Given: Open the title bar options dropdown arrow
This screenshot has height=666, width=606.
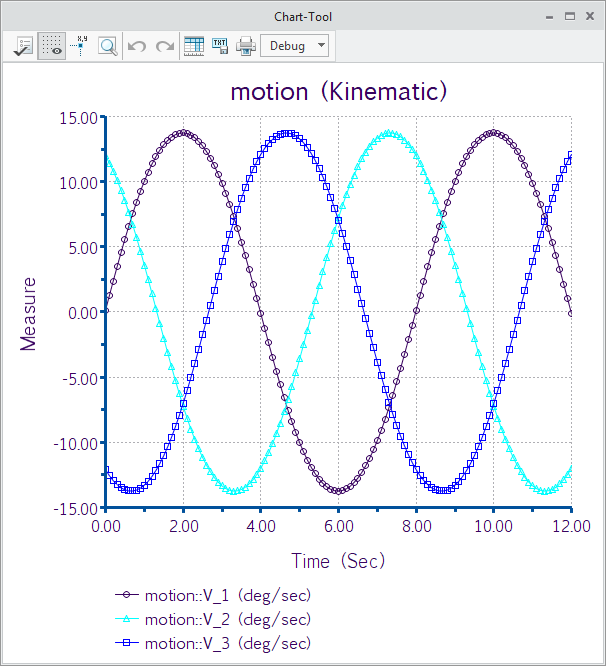Looking at the screenshot, I should click(x=548, y=17).
